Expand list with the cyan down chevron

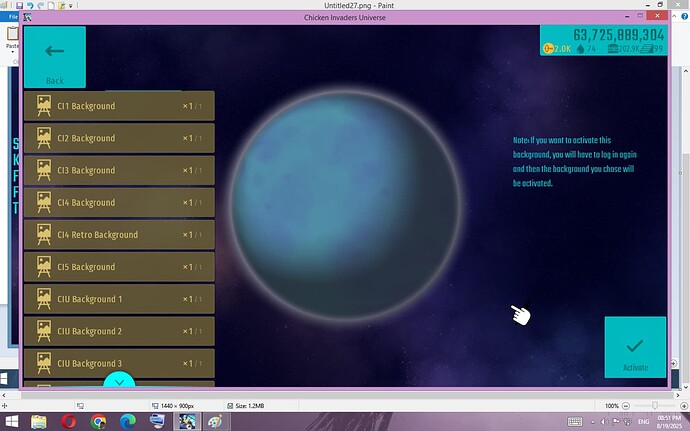coord(119,381)
